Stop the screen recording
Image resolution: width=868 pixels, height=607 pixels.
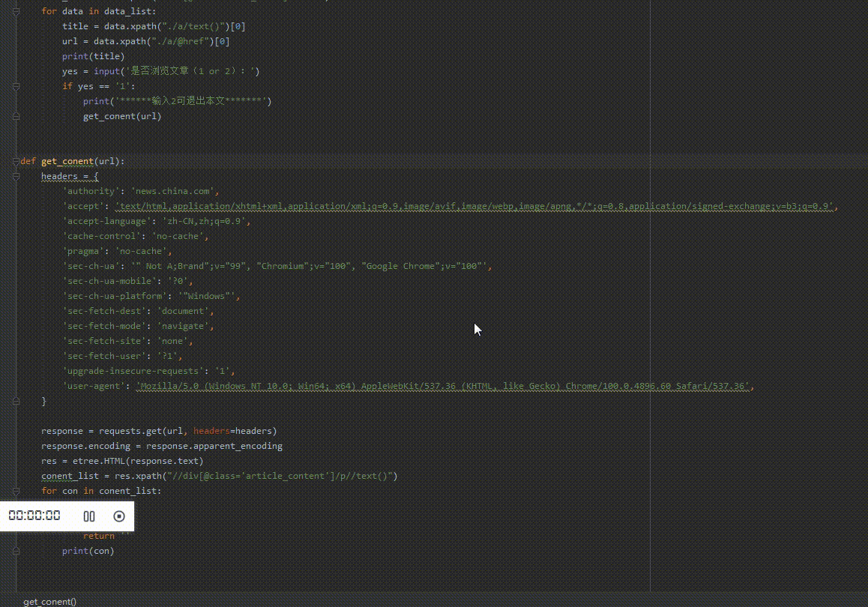point(118,516)
